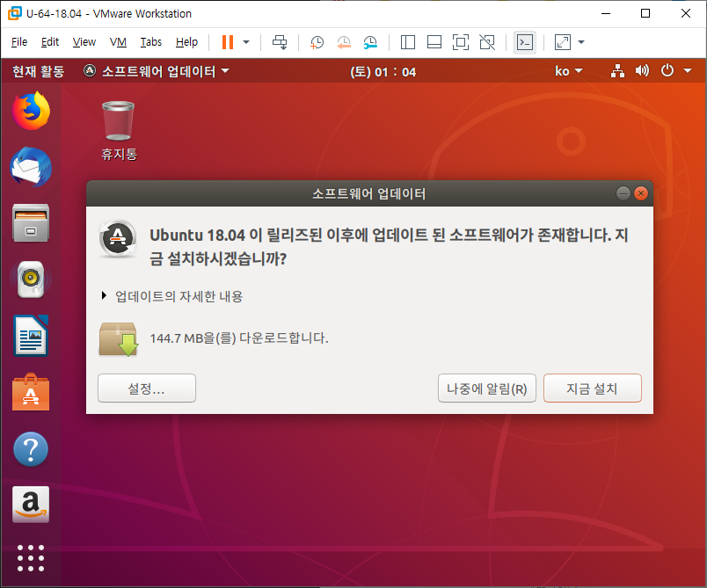This screenshot has width=707, height=588.
Task: Close the software updater dialog
Action: click(641, 193)
